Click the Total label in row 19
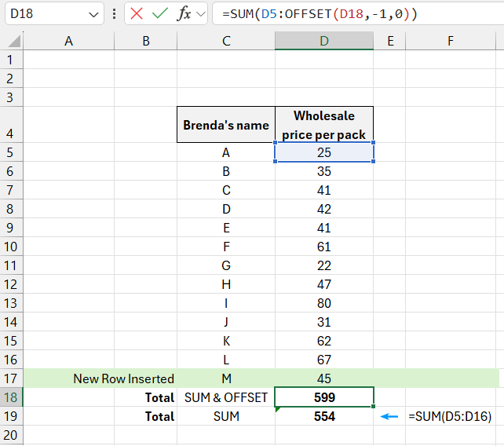The width and height of the screenshot is (504, 446). click(x=159, y=416)
